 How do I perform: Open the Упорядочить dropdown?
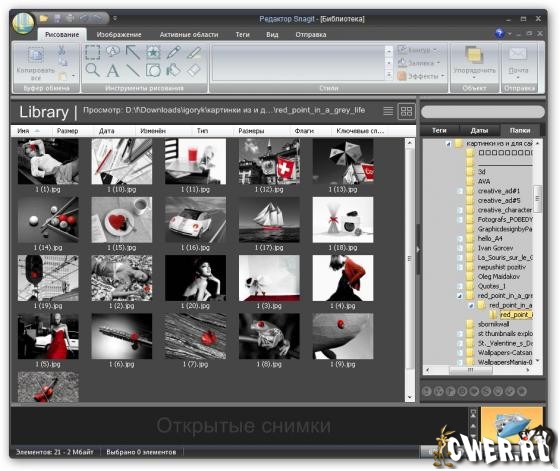[475, 63]
